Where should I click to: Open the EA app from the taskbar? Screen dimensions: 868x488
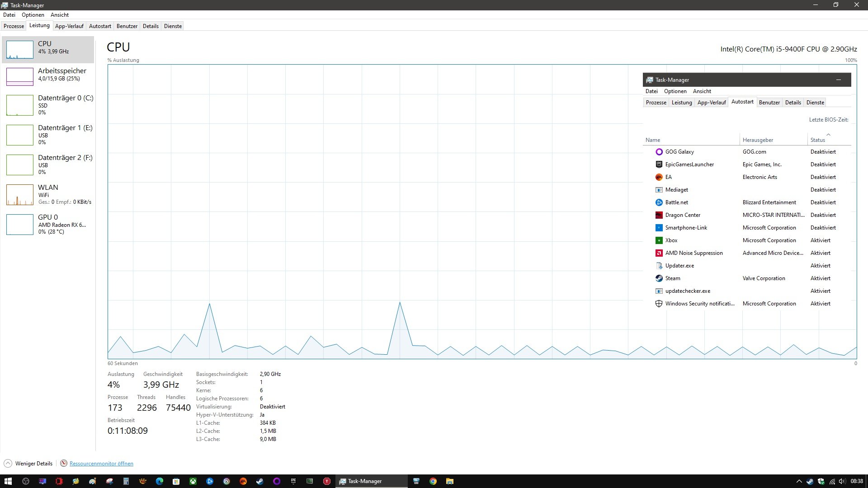243,481
